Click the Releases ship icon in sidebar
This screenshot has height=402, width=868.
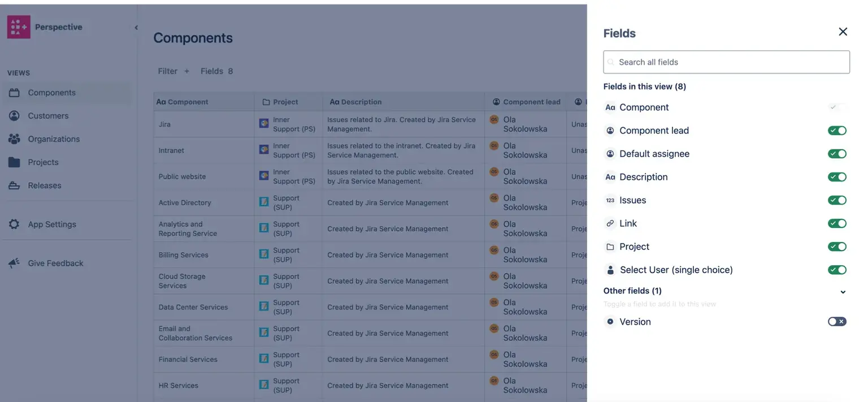[x=14, y=185]
